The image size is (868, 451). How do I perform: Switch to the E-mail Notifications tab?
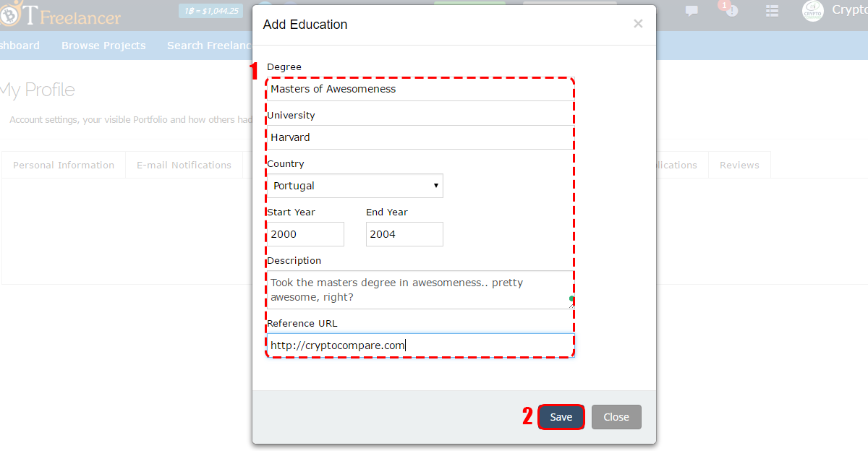coord(184,165)
